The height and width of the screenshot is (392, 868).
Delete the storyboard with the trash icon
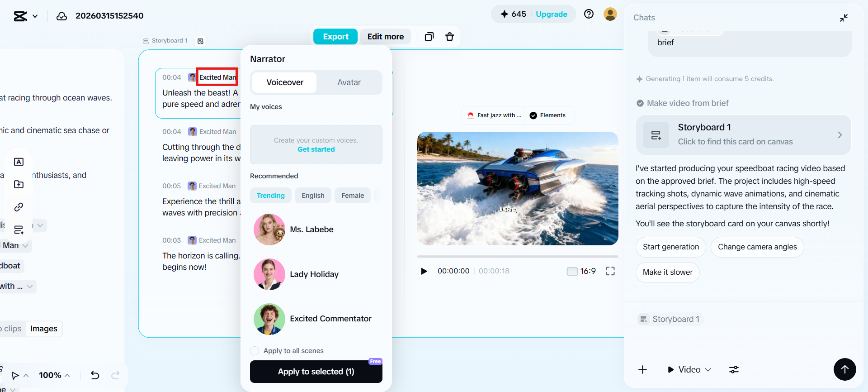pos(449,37)
